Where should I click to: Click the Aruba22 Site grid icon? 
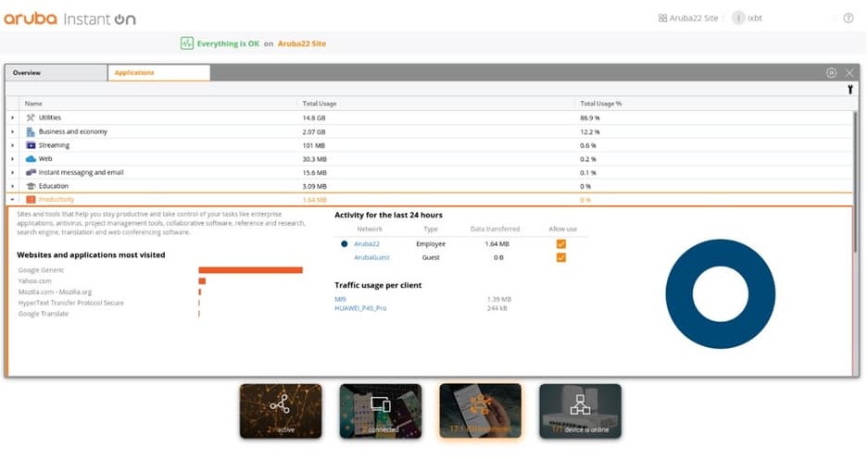tap(662, 19)
